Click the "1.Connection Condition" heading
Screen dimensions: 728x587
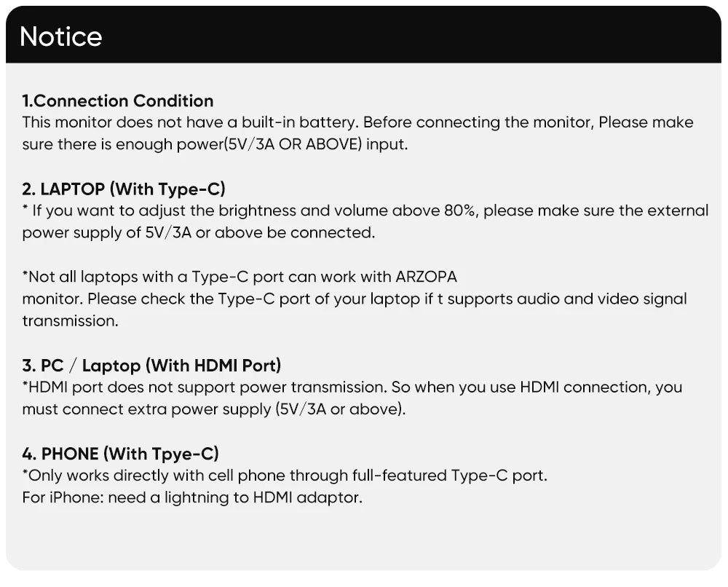click(x=118, y=101)
